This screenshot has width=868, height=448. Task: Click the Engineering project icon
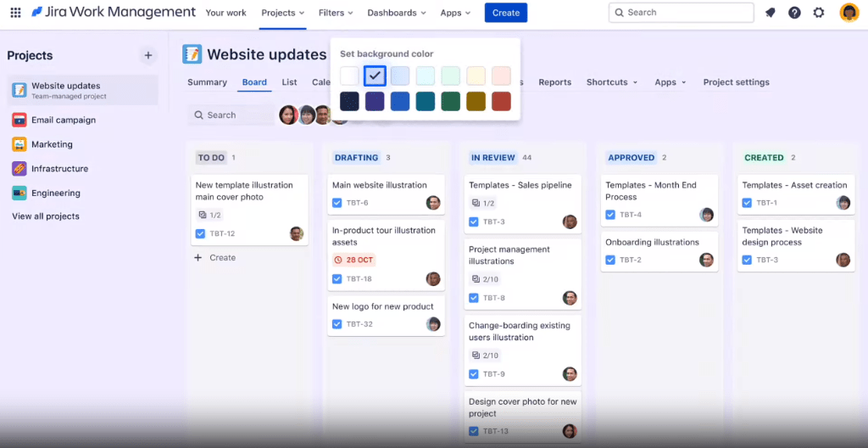coord(19,193)
